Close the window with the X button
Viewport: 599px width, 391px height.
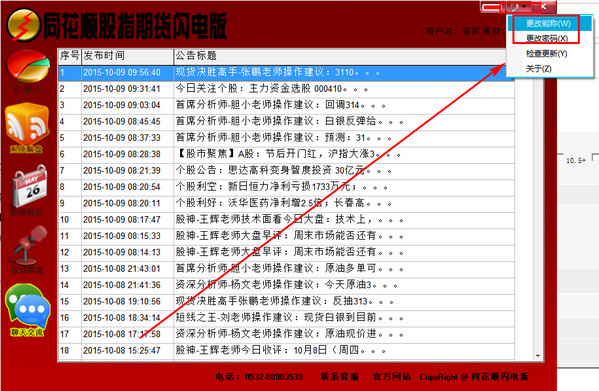point(543,6)
